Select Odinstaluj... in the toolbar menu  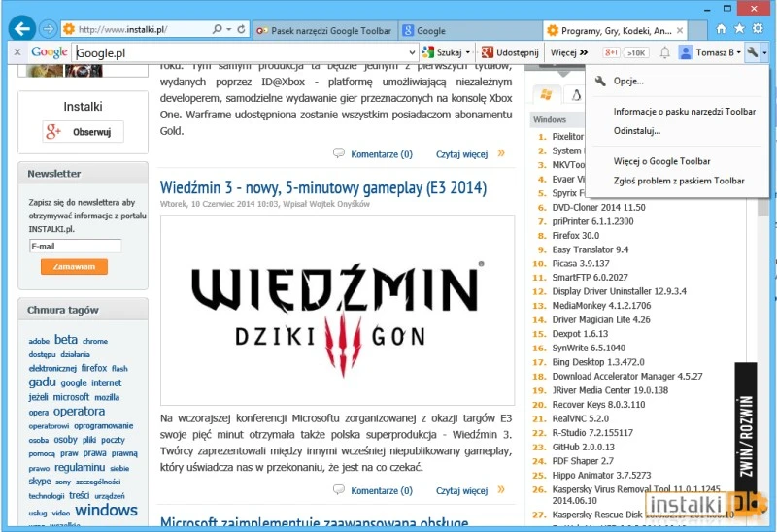coord(636,130)
